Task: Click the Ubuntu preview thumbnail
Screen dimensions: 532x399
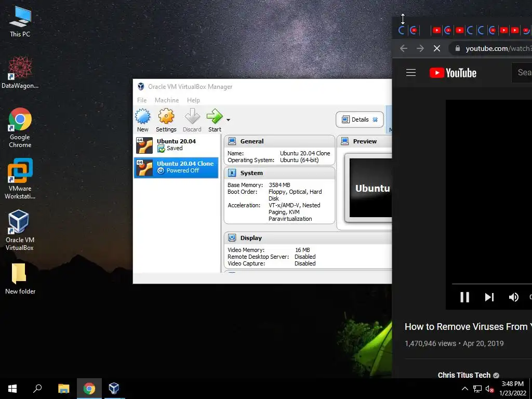Action: coord(370,188)
